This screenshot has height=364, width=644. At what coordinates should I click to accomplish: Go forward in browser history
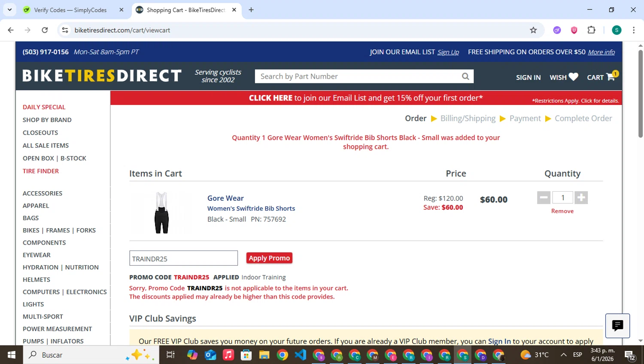[27, 30]
